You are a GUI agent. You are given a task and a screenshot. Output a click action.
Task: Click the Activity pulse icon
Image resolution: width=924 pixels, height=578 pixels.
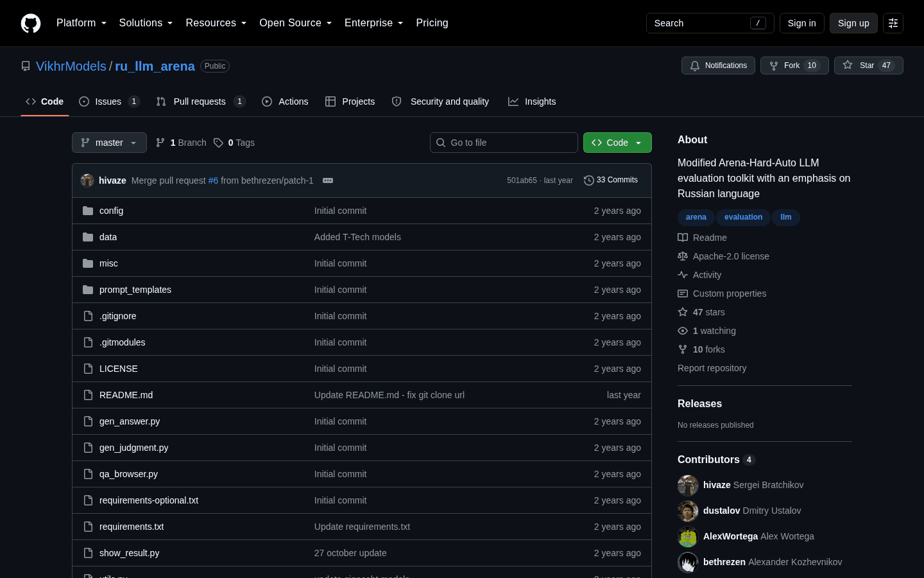pos(683,275)
